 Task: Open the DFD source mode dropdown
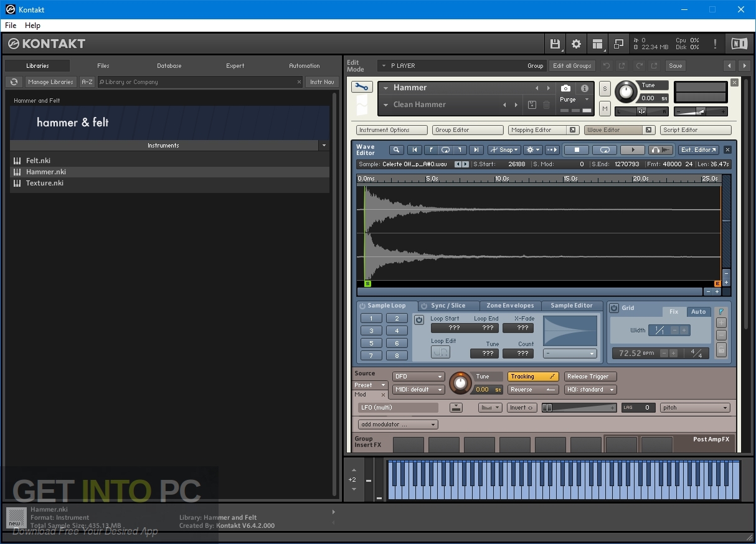click(x=418, y=376)
